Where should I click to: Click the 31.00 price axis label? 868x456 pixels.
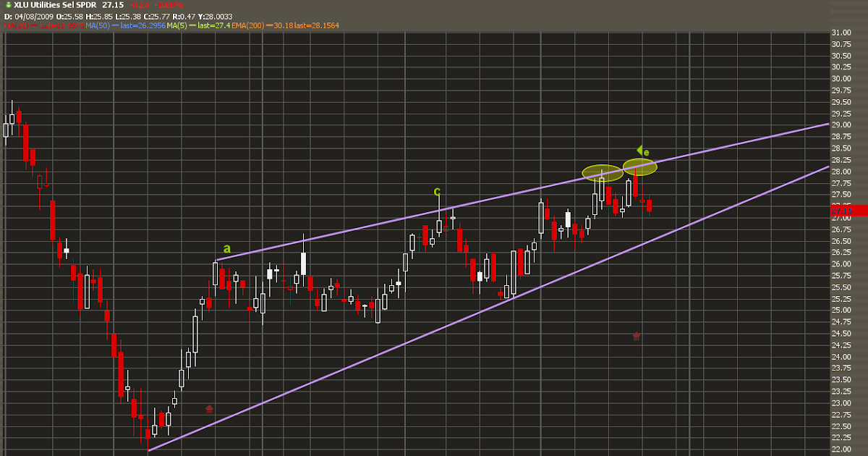tap(841, 33)
